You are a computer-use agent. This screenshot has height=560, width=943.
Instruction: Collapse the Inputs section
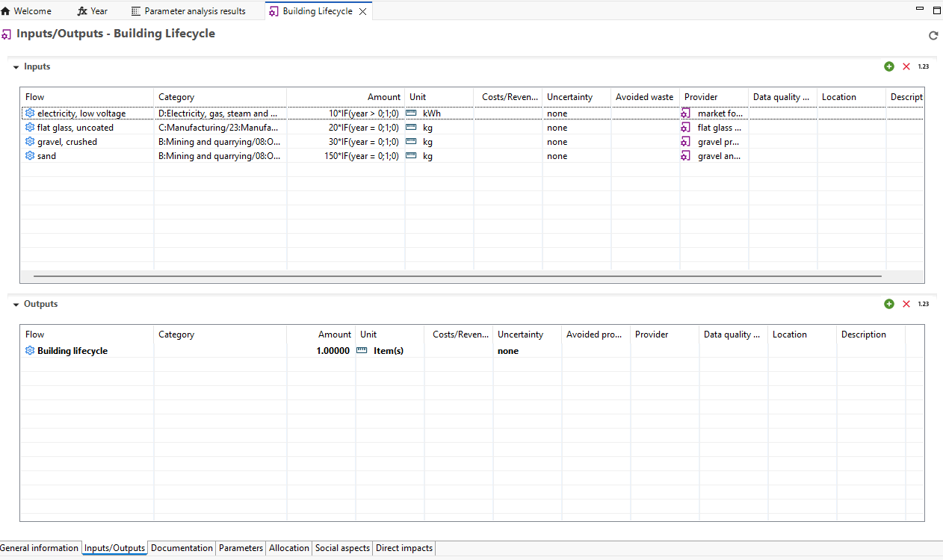pyautogui.click(x=16, y=67)
